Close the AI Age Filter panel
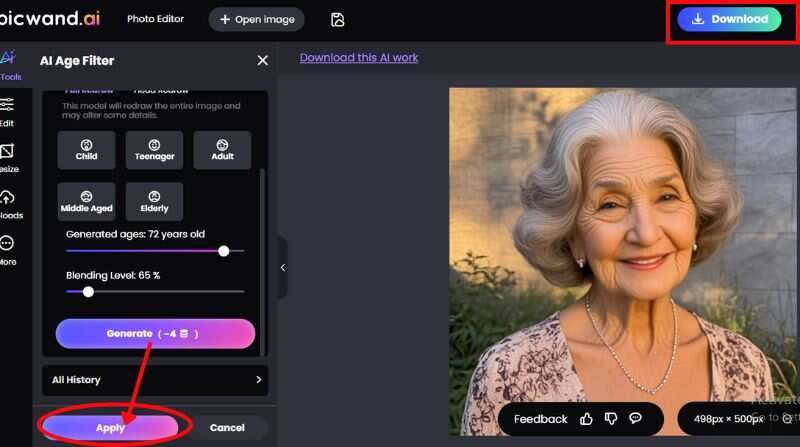Image resolution: width=800 pixels, height=447 pixels. click(x=263, y=60)
